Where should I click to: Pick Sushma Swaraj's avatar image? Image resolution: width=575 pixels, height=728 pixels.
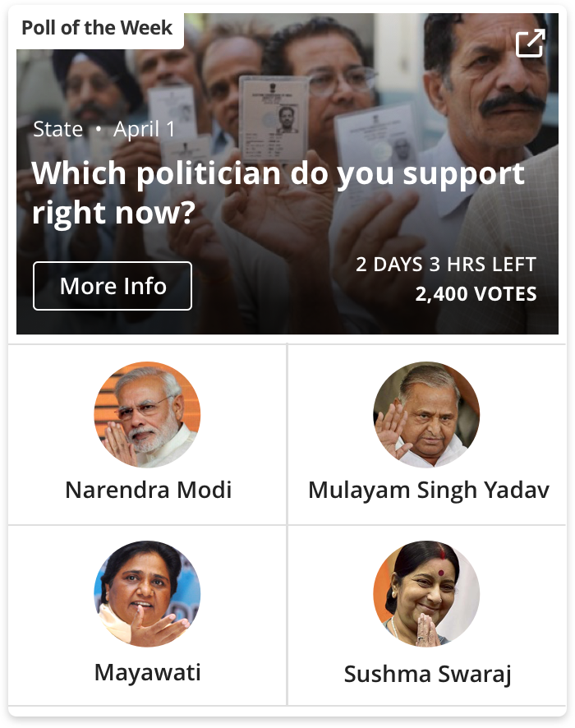click(426, 594)
